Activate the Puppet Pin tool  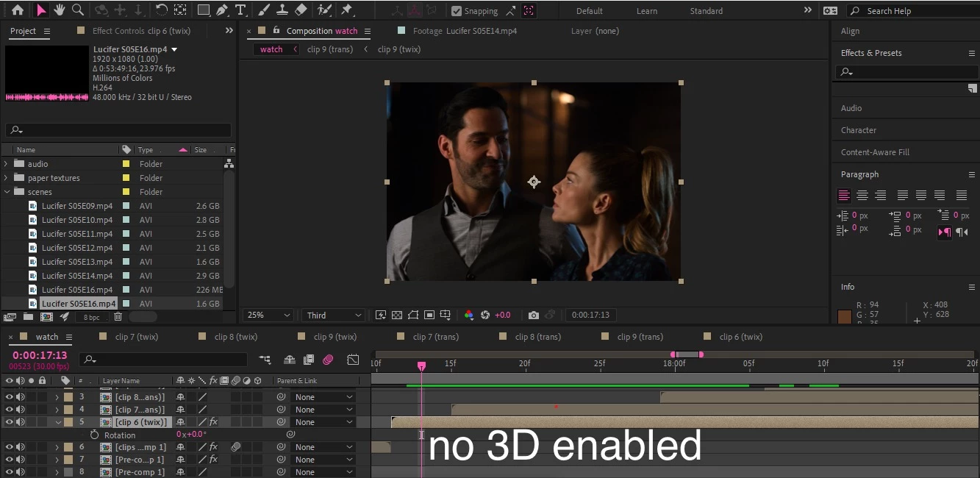click(x=347, y=10)
